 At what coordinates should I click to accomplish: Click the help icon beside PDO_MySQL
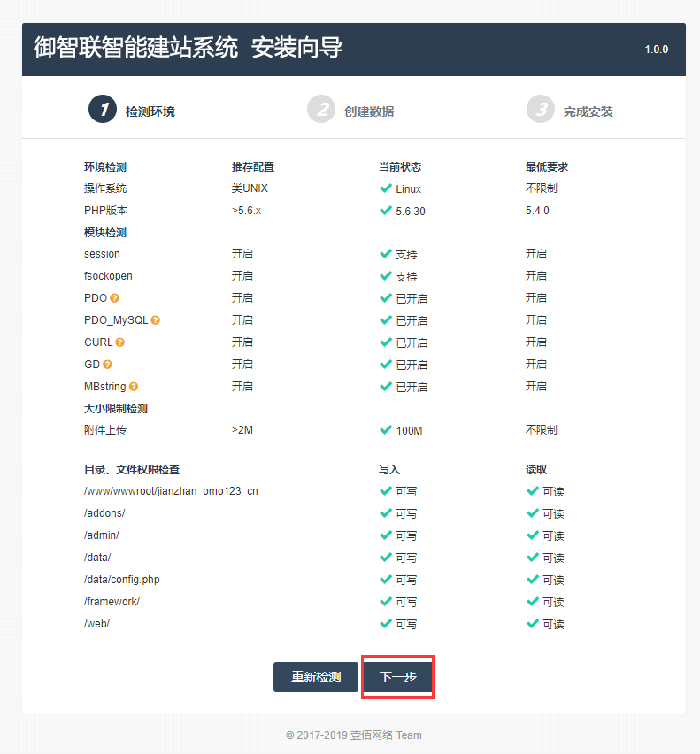point(156,320)
